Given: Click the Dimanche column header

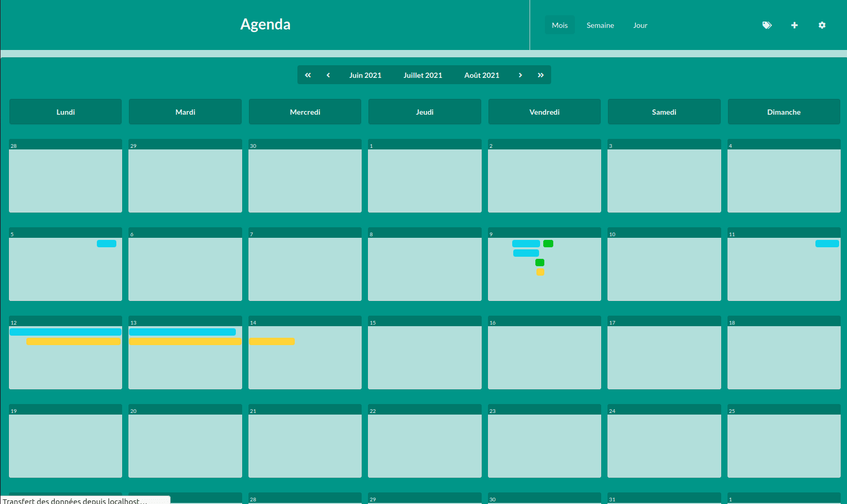Looking at the screenshot, I should 784,112.
